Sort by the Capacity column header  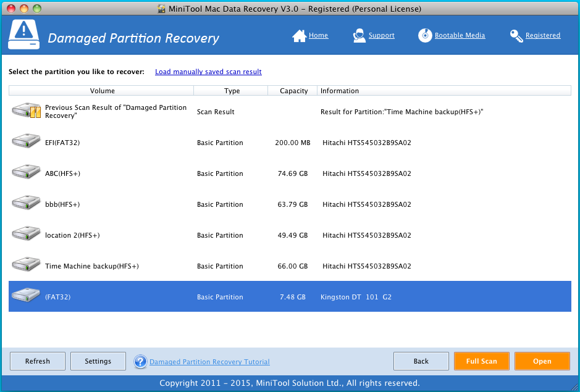pyautogui.click(x=293, y=91)
